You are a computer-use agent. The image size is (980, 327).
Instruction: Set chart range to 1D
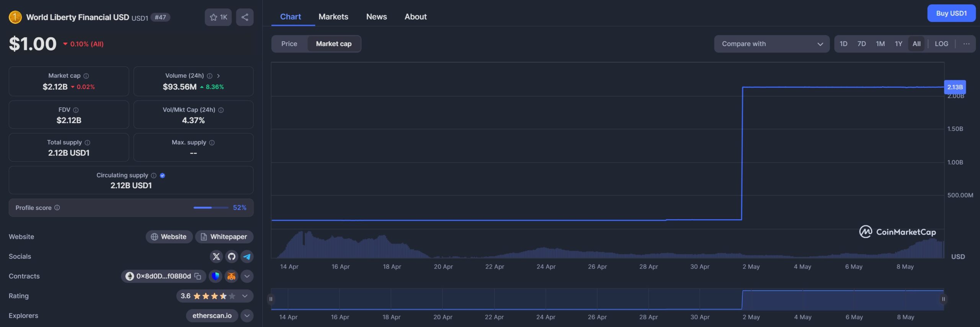pos(843,44)
